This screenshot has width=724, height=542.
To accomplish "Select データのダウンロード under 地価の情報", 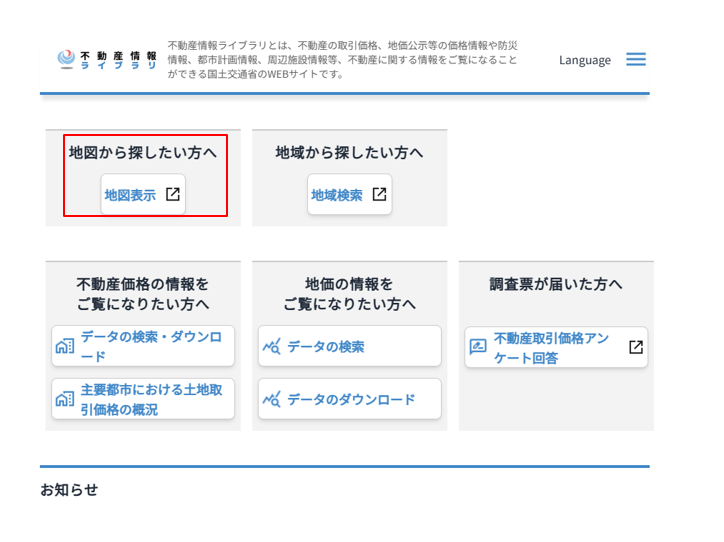I will click(351, 400).
